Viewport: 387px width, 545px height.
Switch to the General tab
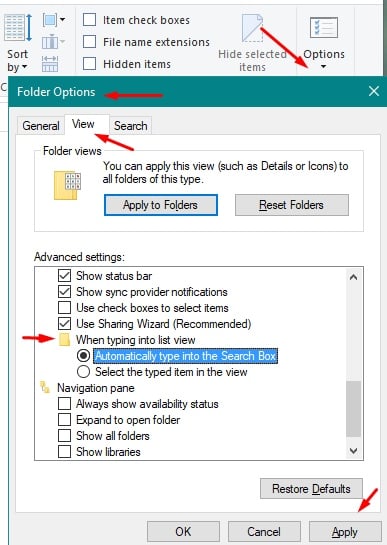click(x=41, y=125)
